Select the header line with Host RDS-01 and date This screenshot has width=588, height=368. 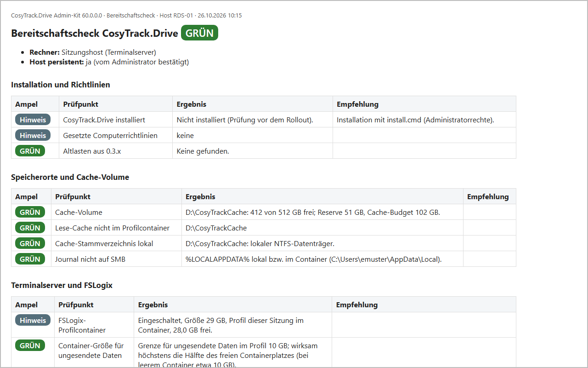126,16
